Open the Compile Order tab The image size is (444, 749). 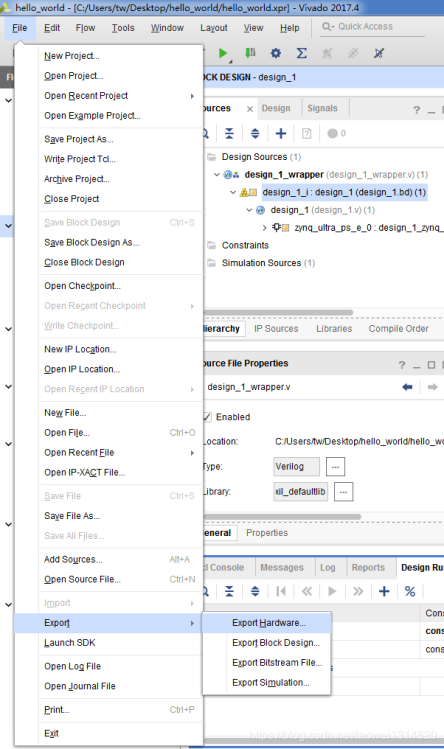(398, 329)
